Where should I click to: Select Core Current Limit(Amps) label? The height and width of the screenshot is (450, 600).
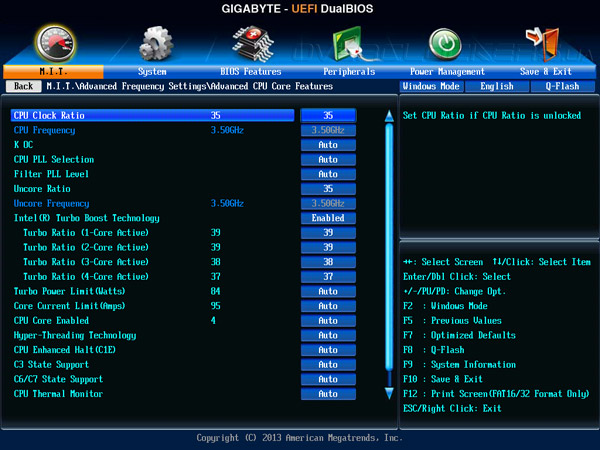pos(69,306)
